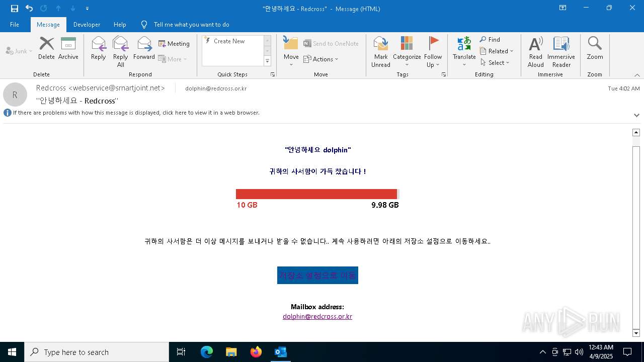Viewport: 644px width, 362px height.
Task: Show hidden system tray icons
Action: pyautogui.click(x=542, y=352)
